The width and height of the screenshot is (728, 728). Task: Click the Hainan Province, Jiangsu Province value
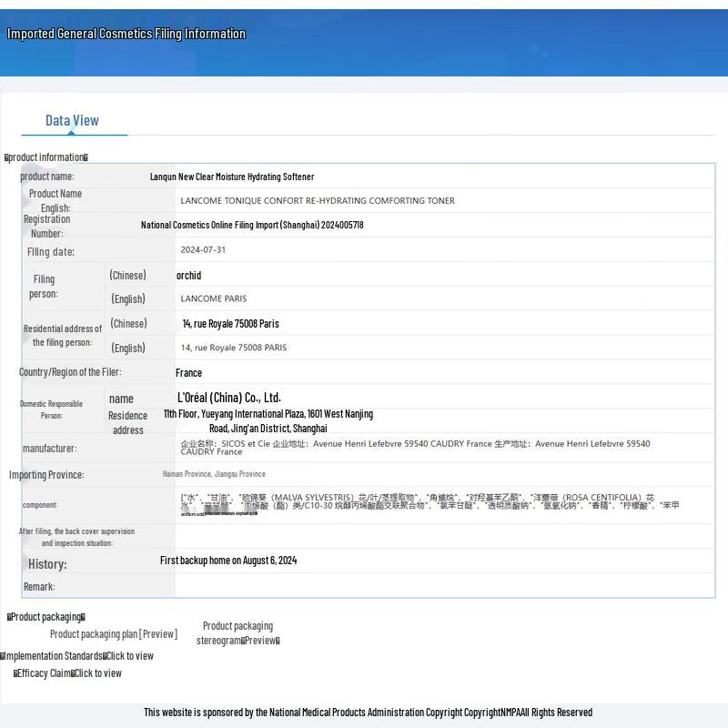(214, 474)
